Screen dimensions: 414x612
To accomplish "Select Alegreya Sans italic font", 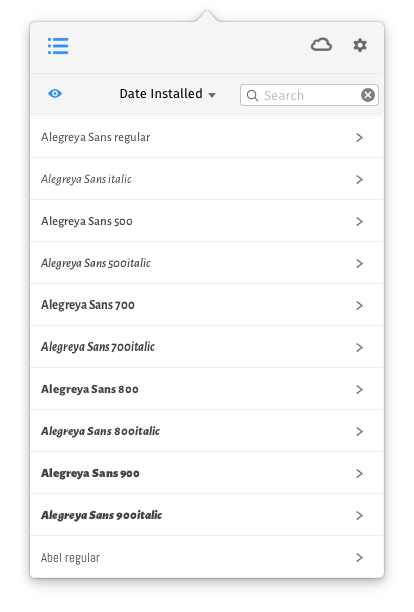I will pyautogui.click(x=207, y=179).
